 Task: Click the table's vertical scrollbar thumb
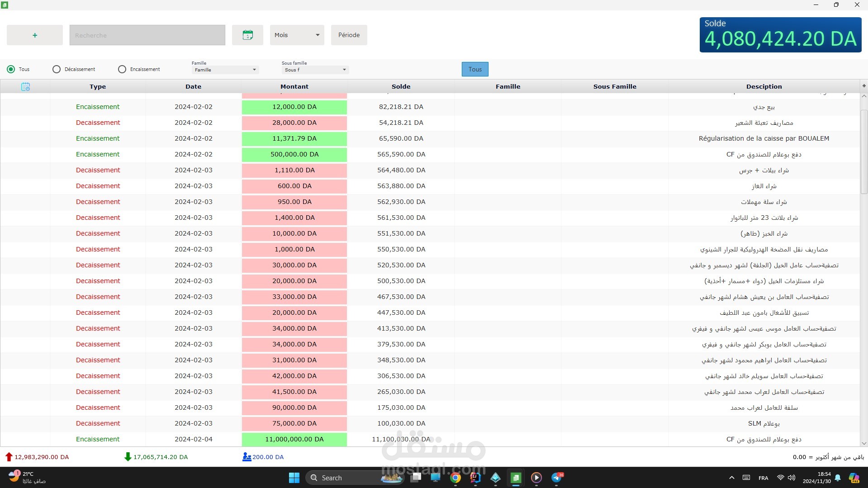(864, 152)
